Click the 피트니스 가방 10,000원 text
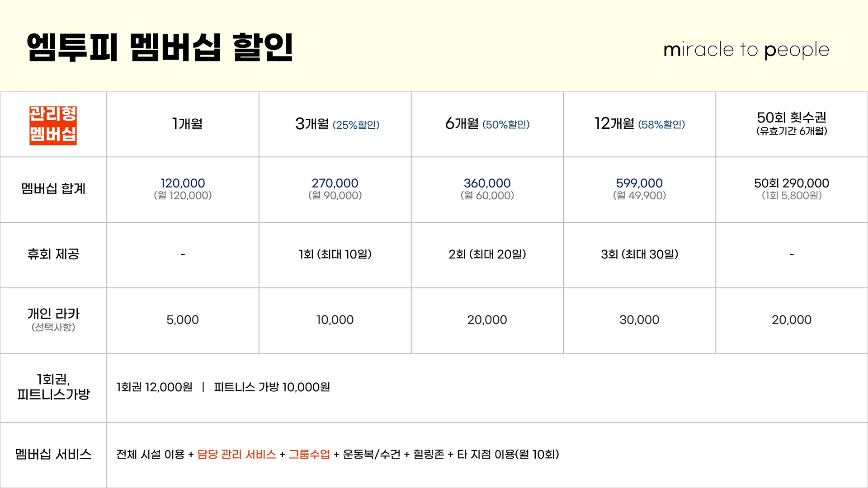Screen dimensions: 868x488 272,387
